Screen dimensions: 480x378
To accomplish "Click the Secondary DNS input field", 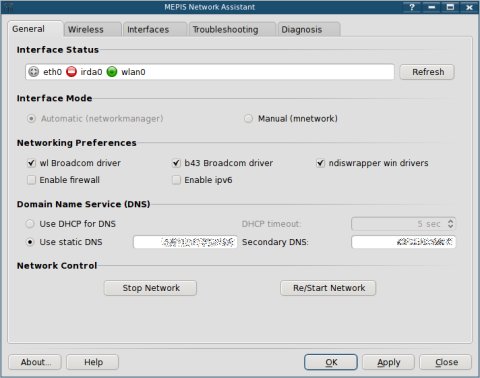I will (404, 242).
